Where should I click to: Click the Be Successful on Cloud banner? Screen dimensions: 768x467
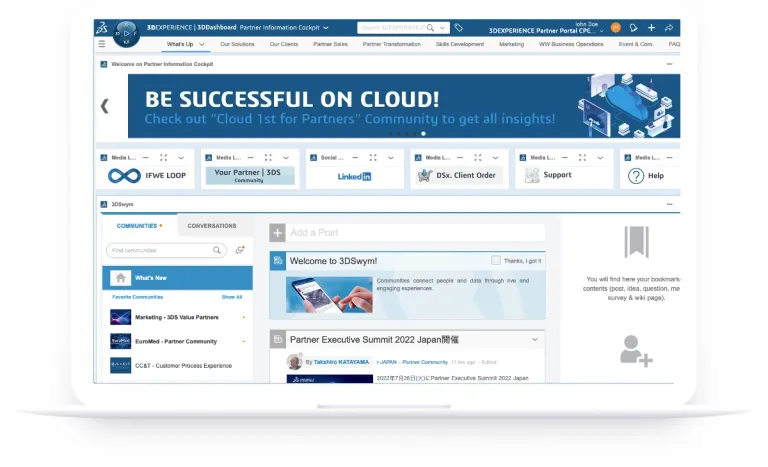(404, 106)
